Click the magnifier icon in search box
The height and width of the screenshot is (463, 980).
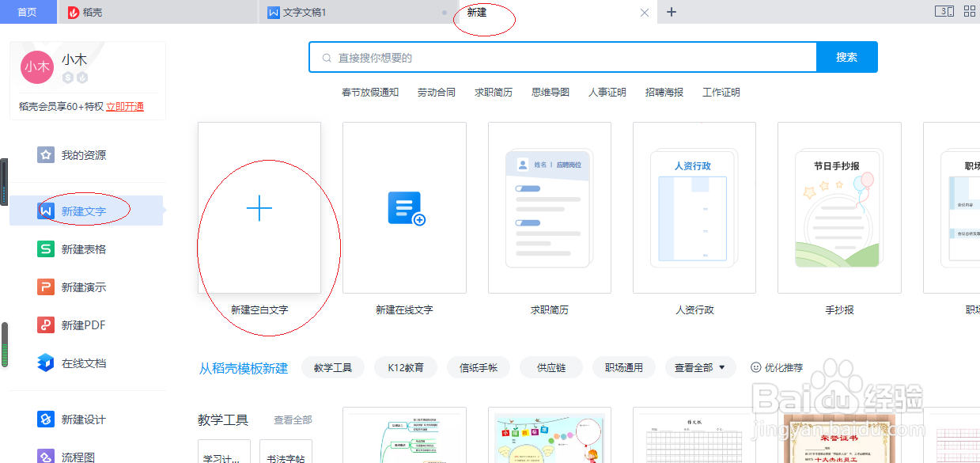(326, 58)
